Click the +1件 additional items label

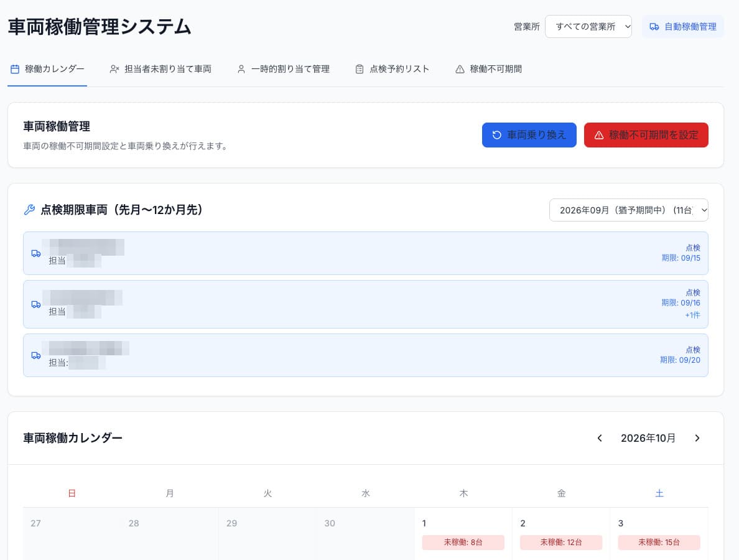(x=692, y=315)
